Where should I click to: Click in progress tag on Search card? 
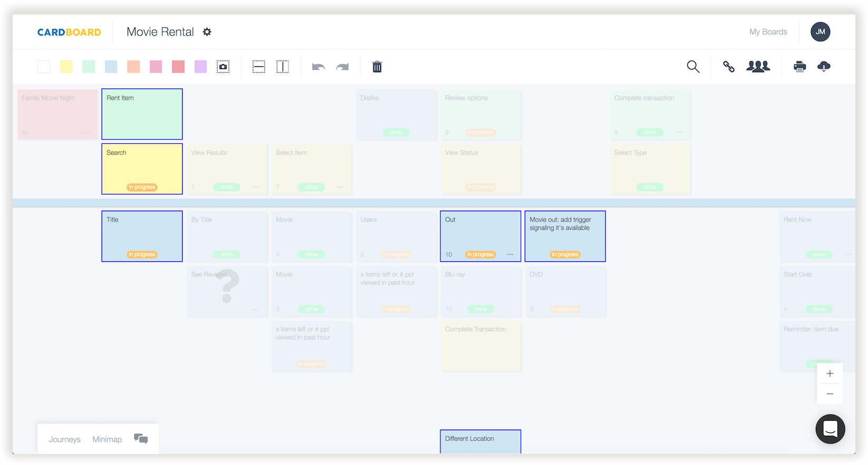(x=142, y=187)
